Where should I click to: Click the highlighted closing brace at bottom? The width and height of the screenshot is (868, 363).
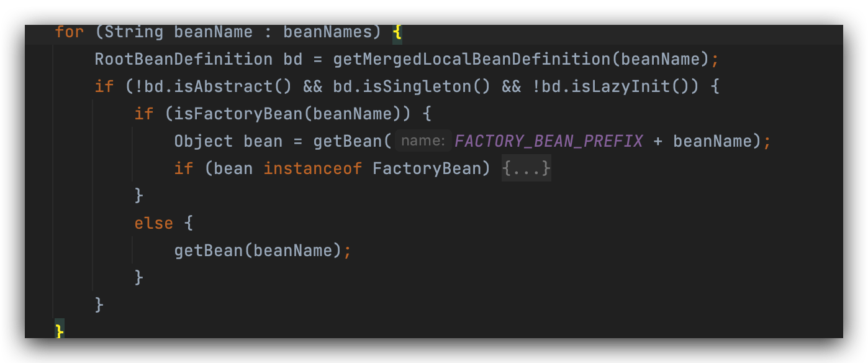coord(60,330)
